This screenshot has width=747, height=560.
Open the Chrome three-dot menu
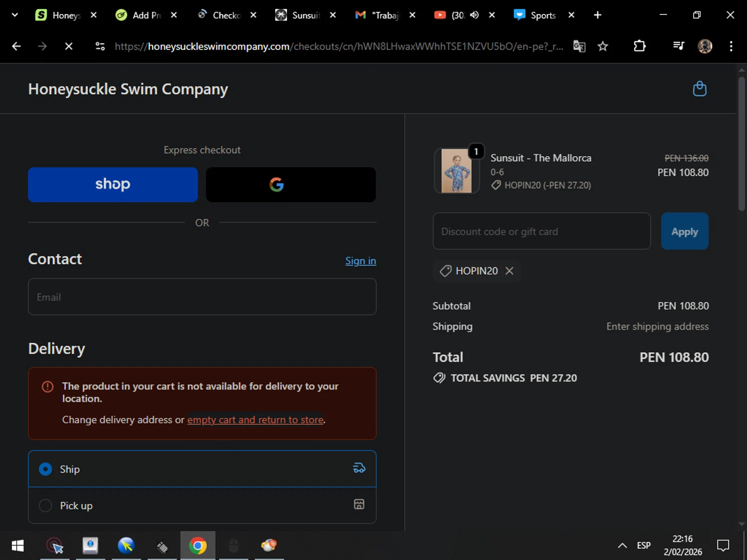point(731,46)
